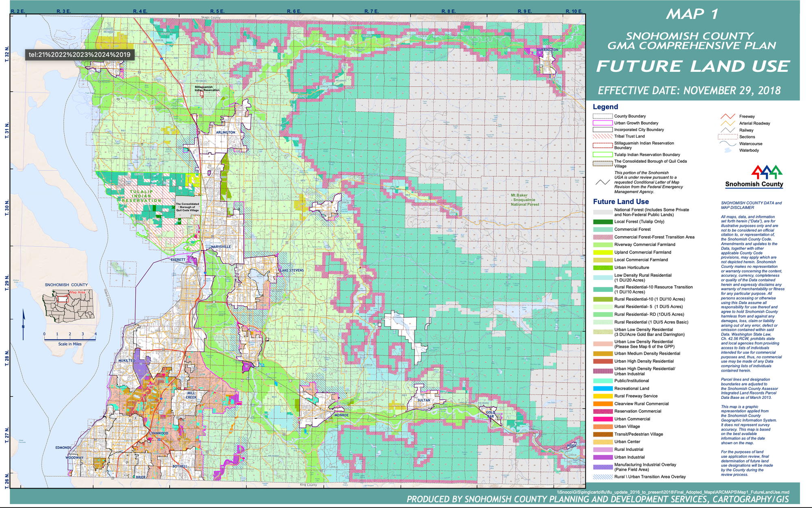Click the Arlington city label
The image size is (812, 508).
tap(225, 133)
